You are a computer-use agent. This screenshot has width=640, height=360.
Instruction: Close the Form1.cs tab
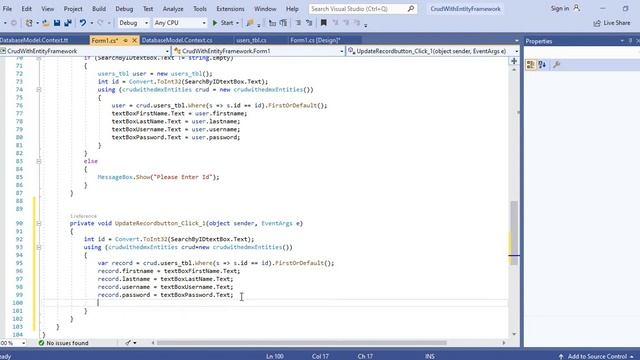pos(134,40)
